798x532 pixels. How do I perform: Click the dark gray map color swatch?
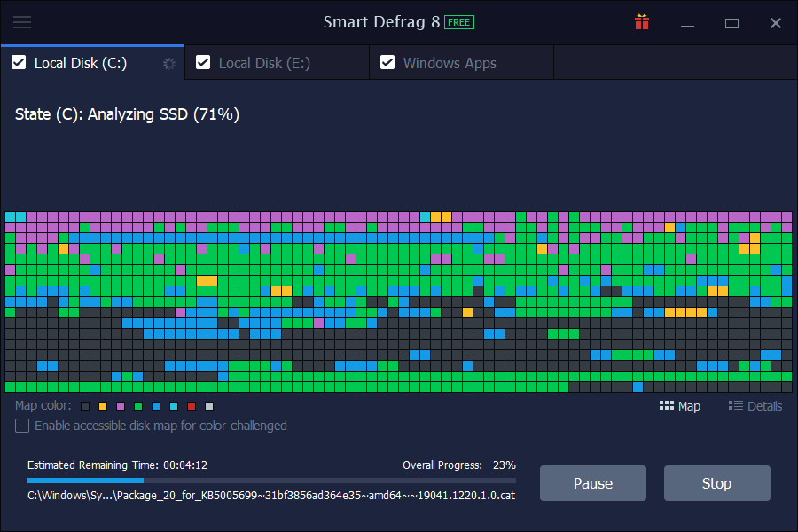tap(85, 406)
